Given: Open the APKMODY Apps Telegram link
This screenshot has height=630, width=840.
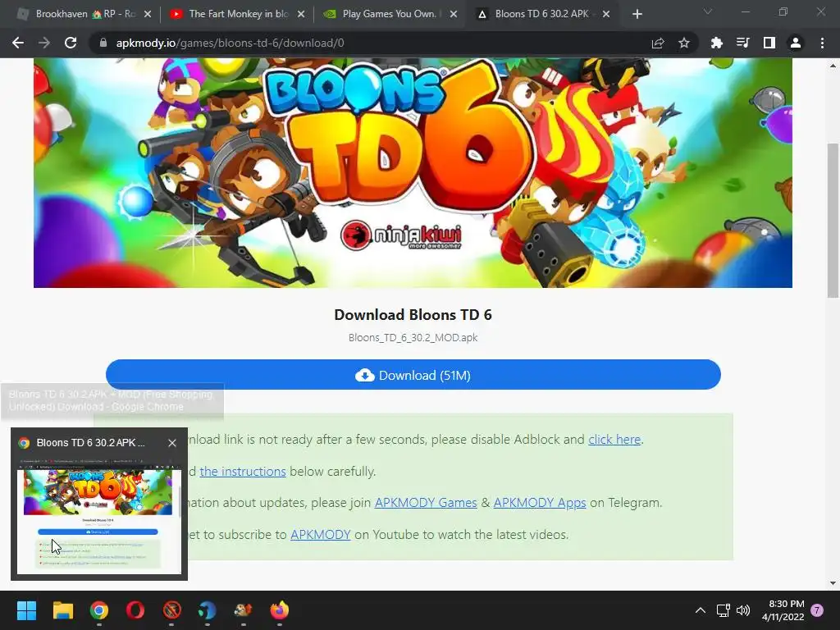Looking at the screenshot, I should [x=540, y=503].
